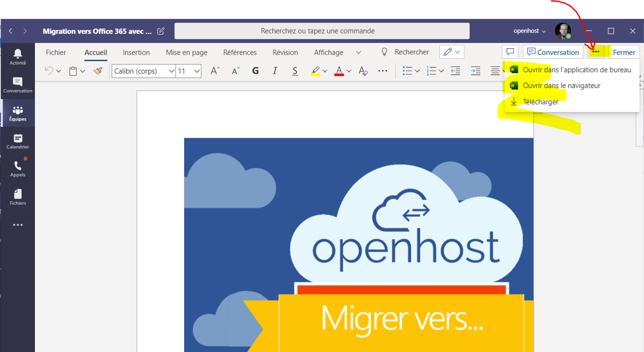The height and width of the screenshot is (352, 644).
Task: Click the format painter brush icon
Action: tap(98, 71)
